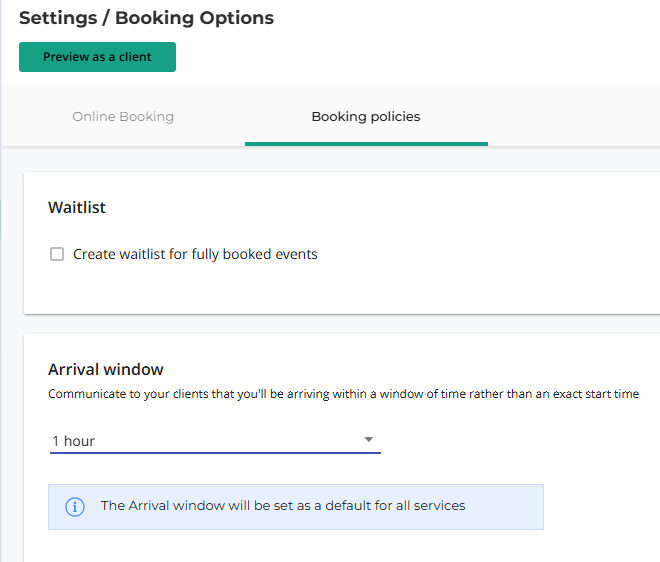Image resolution: width=660 pixels, height=562 pixels.
Task: Click the green underline of the active tab
Action: point(366,144)
